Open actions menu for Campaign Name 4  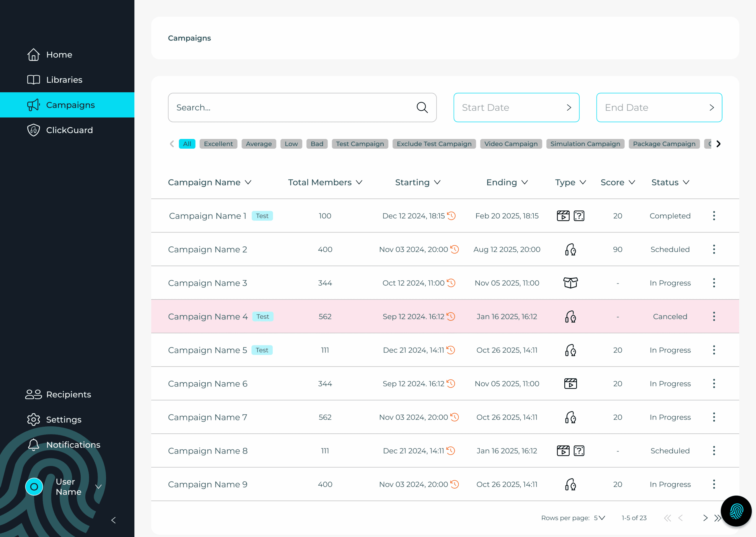[714, 316]
